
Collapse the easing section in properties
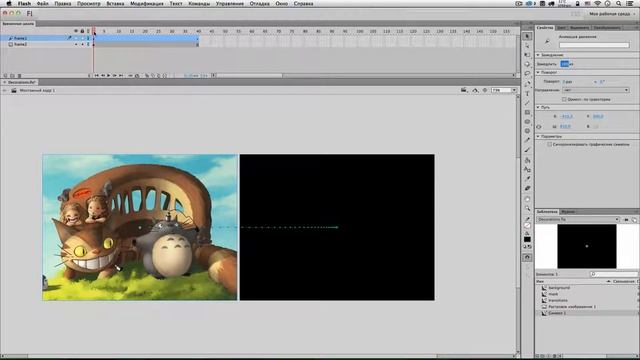(x=538, y=55)
